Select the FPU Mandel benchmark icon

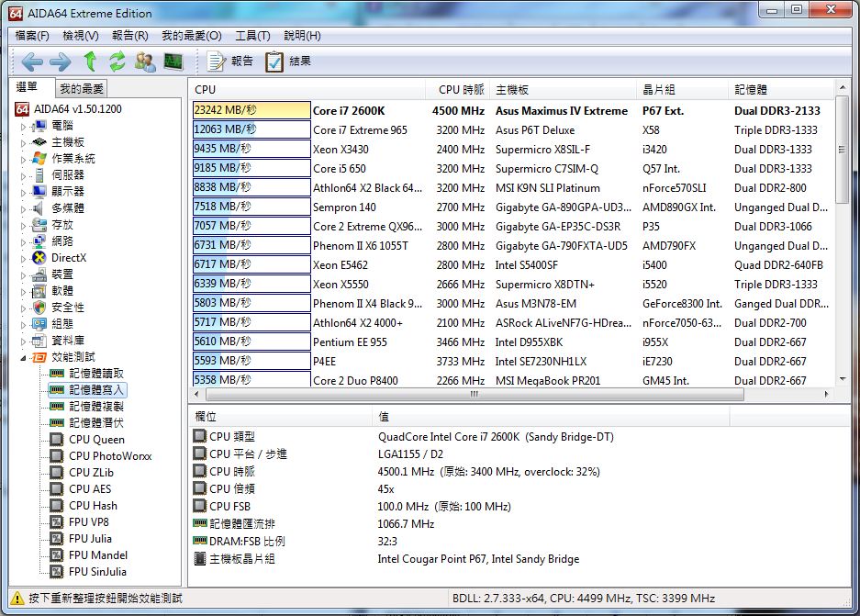(57, 555)
